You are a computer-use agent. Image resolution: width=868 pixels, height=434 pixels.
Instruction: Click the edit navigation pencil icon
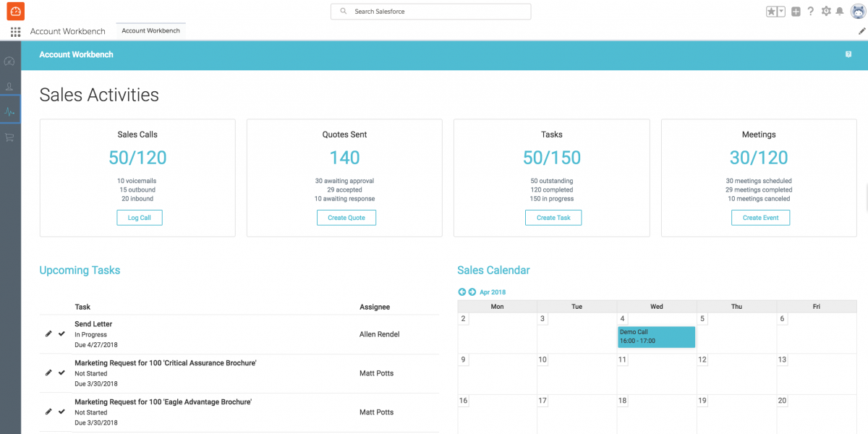click(x=861, y=32)
